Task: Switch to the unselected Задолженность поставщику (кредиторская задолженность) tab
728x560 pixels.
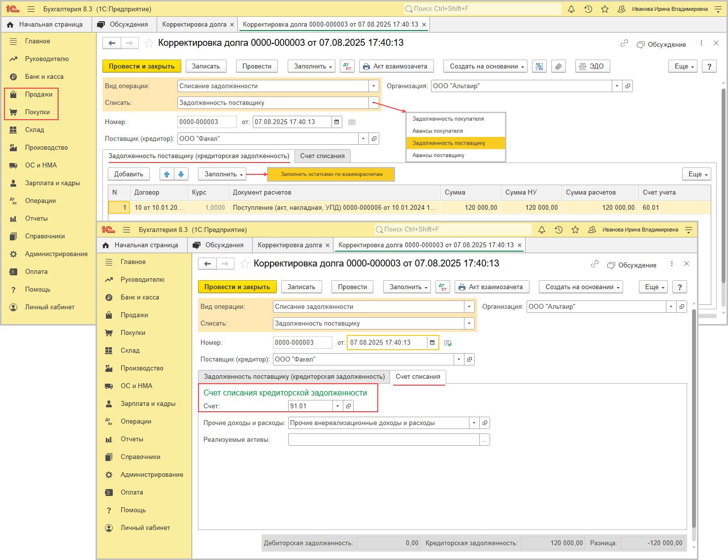Action: pos(294,377)
